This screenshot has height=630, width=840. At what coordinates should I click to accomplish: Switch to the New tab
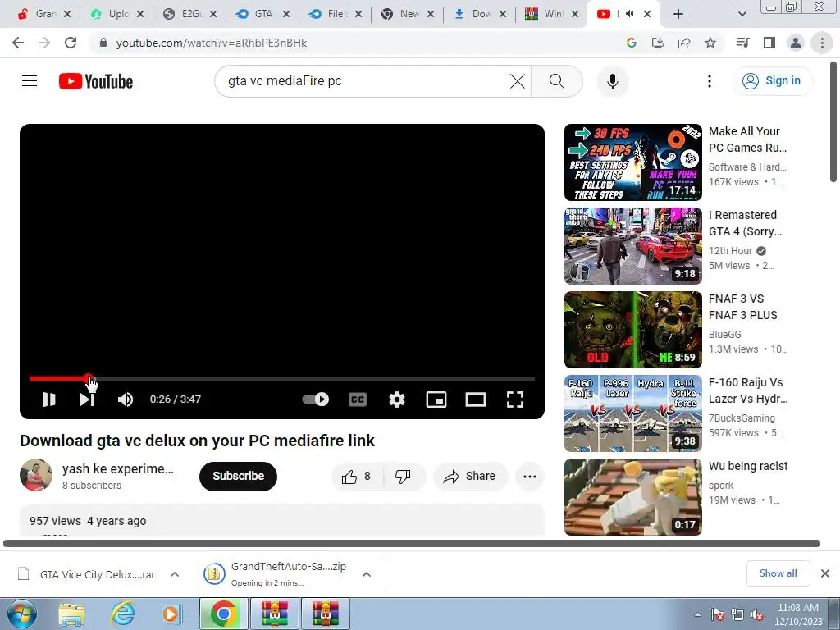click(x=407, y=14)
